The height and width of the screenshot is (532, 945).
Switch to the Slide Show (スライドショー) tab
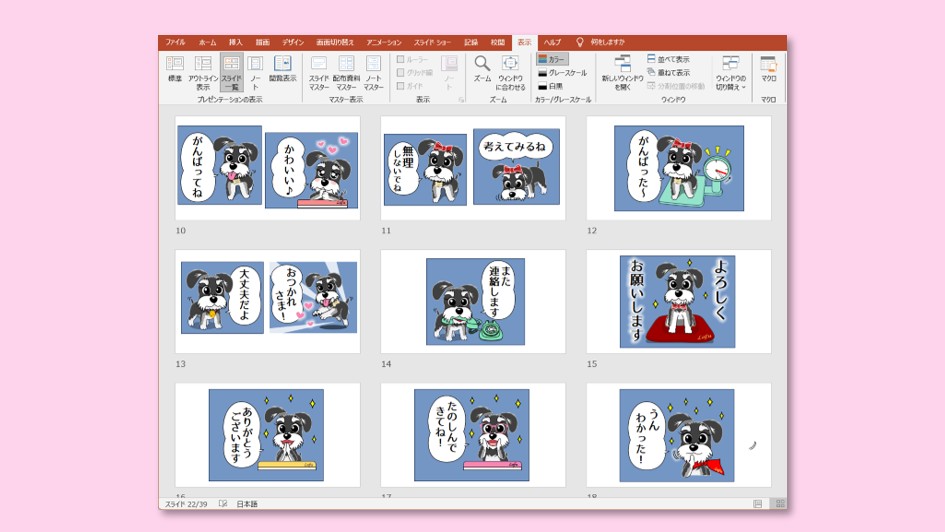pos(432,42)
